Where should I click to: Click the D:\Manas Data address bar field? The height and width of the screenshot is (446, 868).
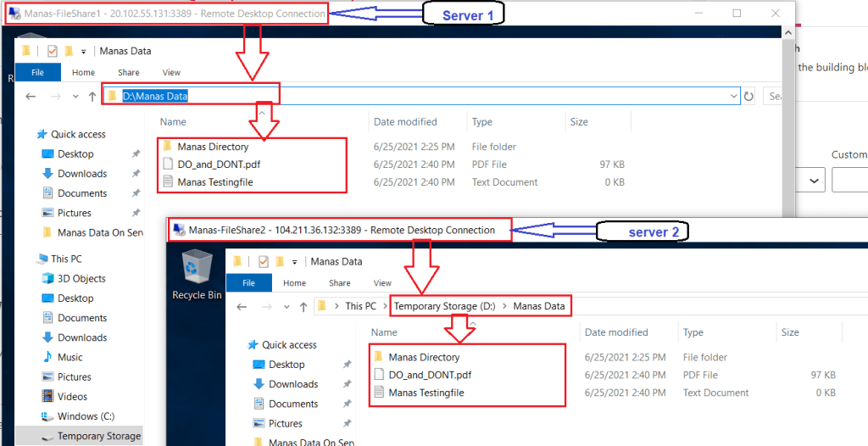tap(422, 96)
